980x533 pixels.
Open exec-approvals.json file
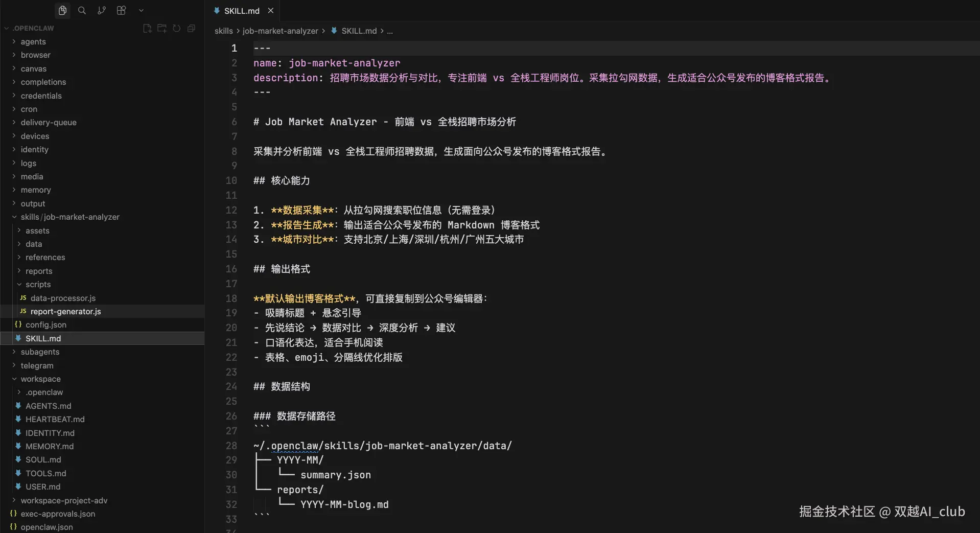[x=58, y=514]
